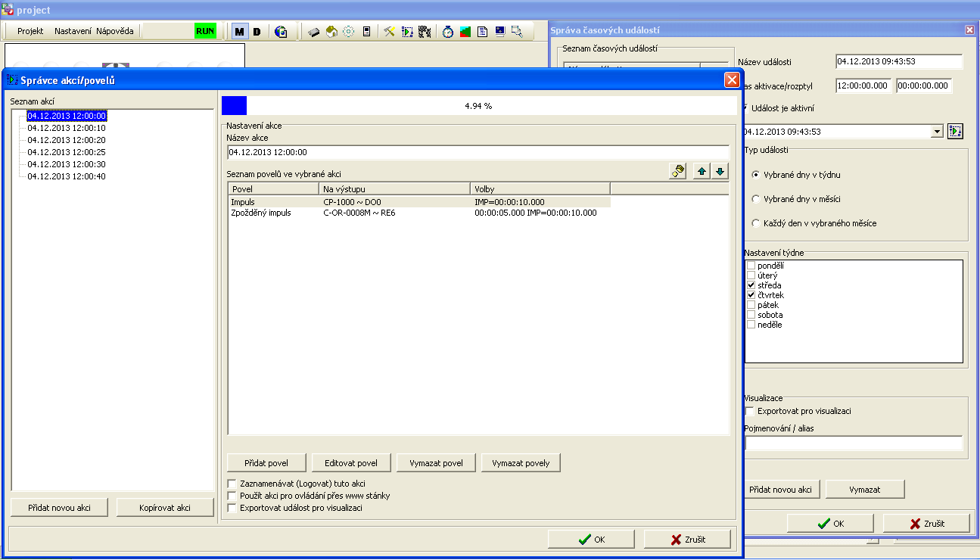The width and height of the screenshot is (980, 560).
Task: Select Každý den v vybraného měsíce radio
Action: click(755, 223)
